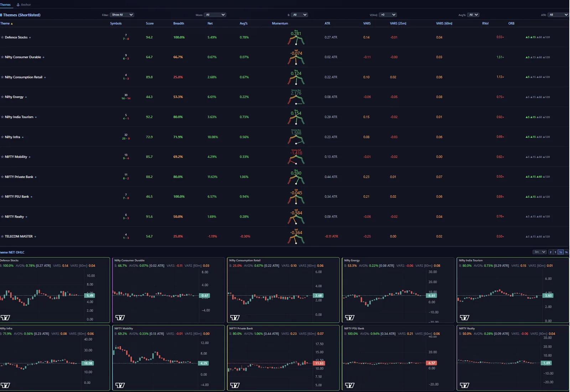The height and width of the screenshot is (392, 570).
Task: Open TradingView logo in Nifty Consumer Durable chart
Action: coord(120,318)
